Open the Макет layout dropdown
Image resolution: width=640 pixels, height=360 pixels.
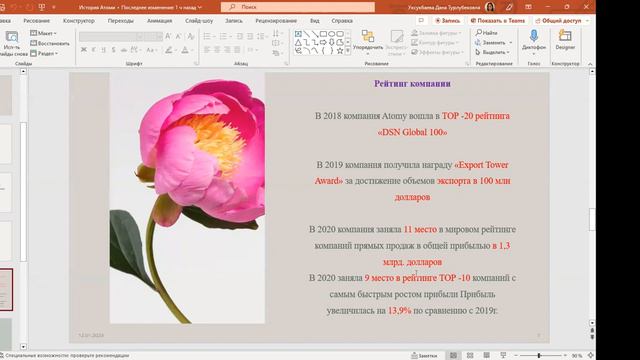click(x=43, y=33)
